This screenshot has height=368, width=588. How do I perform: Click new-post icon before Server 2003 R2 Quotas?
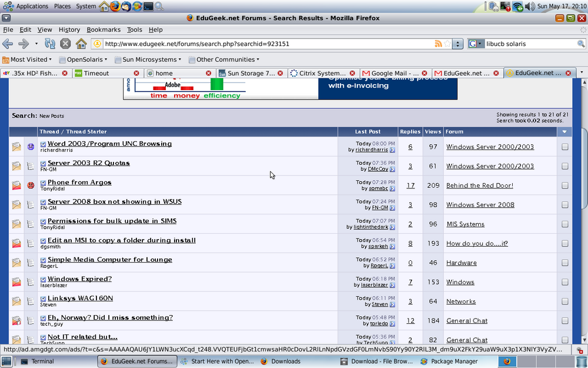pos(43,163)
